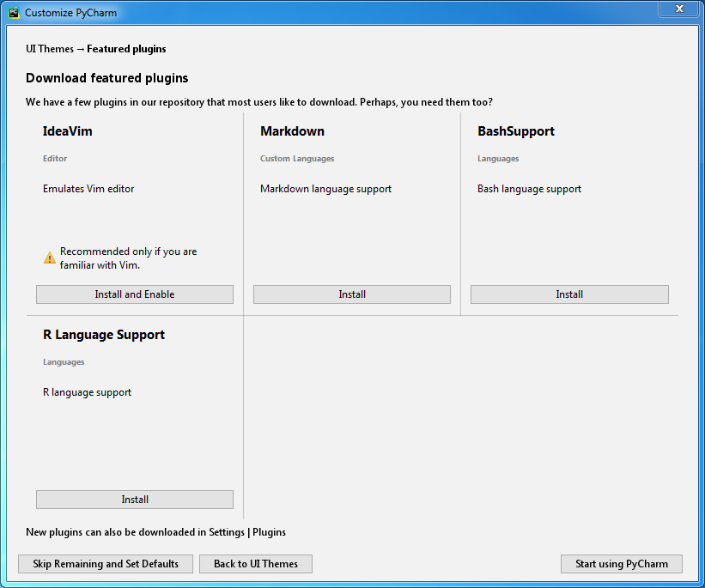Click the 'Recommended only if you are familiar with Vim' note
The image size is (705, 588).
[129, 258]
